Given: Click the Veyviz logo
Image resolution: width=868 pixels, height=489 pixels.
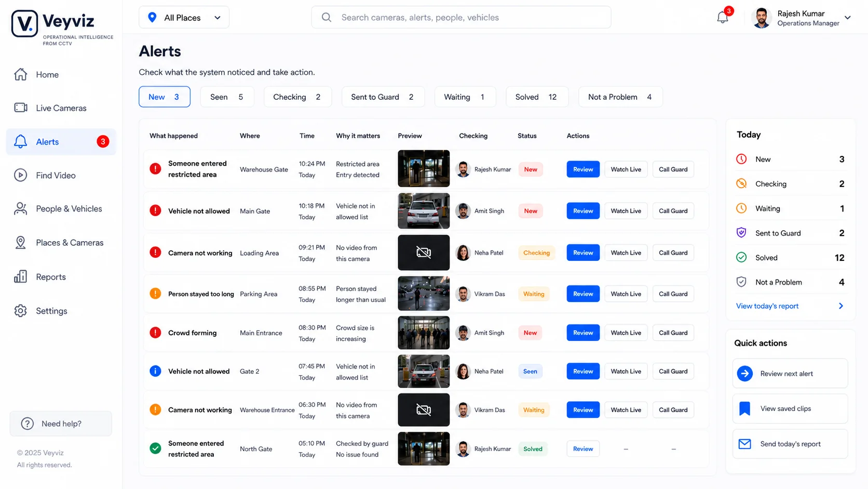Looking at the screenshot, I should point(61,27).
